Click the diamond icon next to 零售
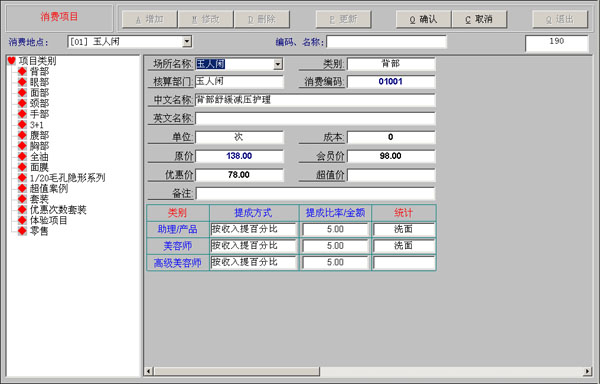 click(23, 231)
